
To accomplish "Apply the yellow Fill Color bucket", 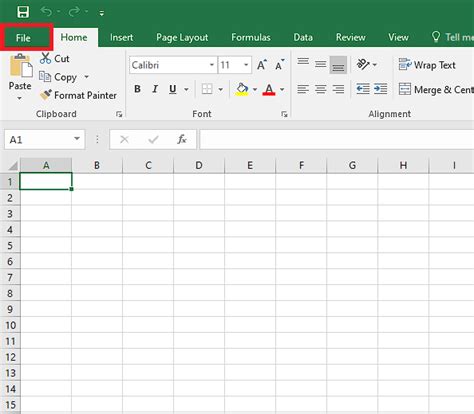I will pos(242,89).
